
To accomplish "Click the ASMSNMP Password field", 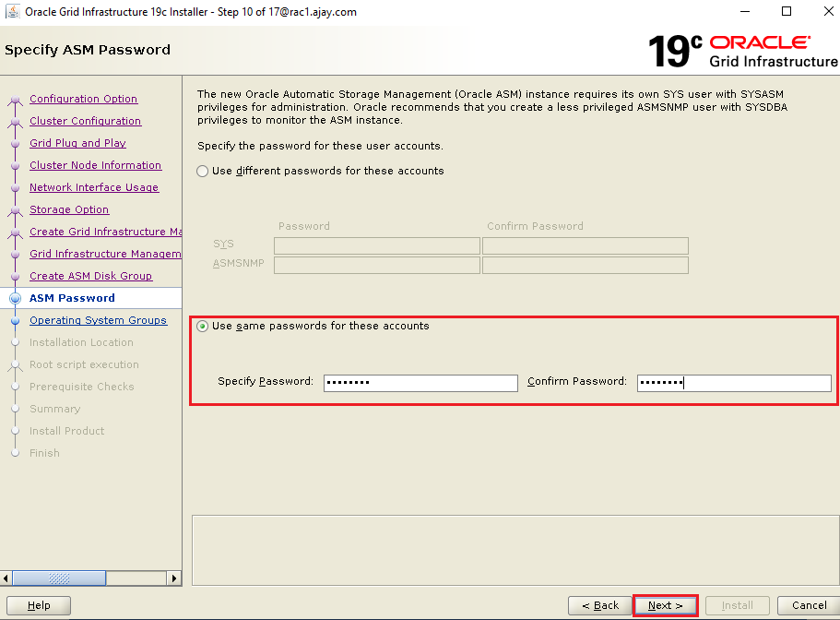I will point(376,266).
